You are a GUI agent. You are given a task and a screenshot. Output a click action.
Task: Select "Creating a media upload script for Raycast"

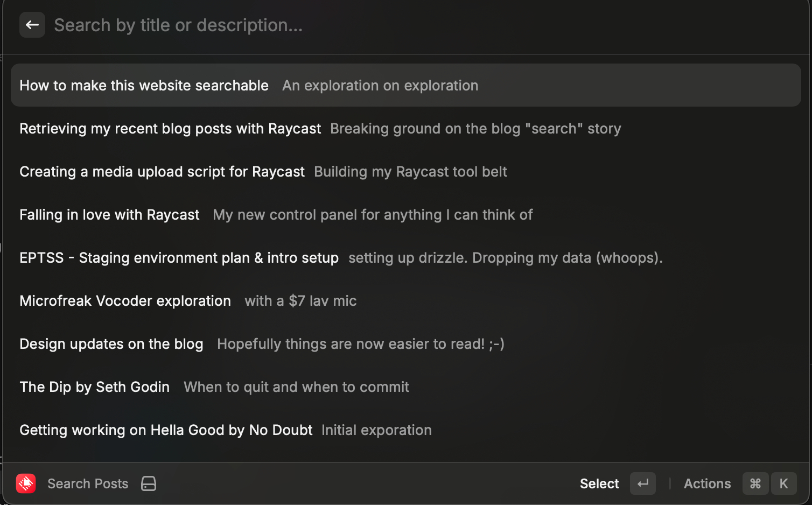(406, 171)
